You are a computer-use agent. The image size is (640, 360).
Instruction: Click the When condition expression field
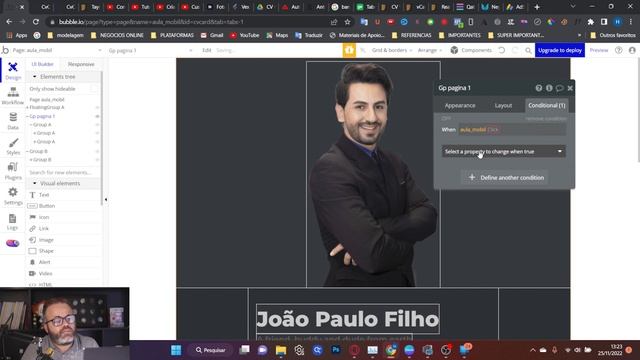coord(512,130)
